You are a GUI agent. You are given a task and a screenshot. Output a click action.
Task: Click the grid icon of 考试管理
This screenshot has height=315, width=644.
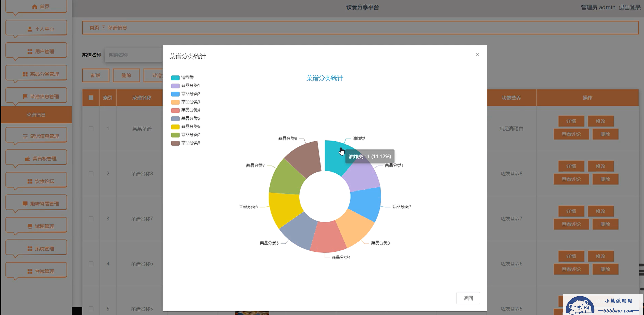tap(30, 271)
